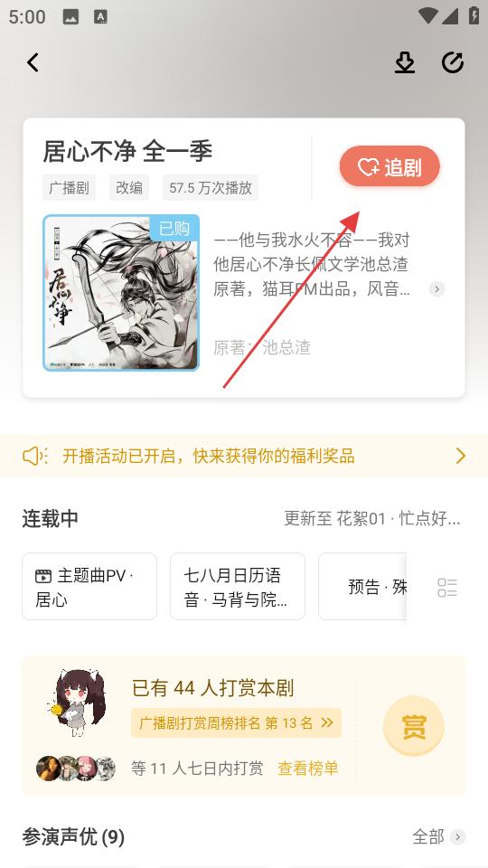Screen dimensions: 488x868
Task: Tap the gold 赏 reward button
Action: (x=413, y=726)
